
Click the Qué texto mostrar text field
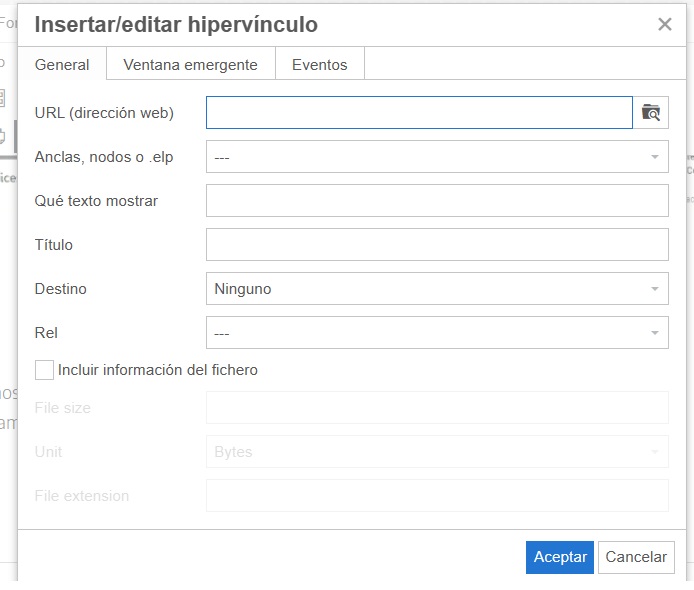point(437,201)
